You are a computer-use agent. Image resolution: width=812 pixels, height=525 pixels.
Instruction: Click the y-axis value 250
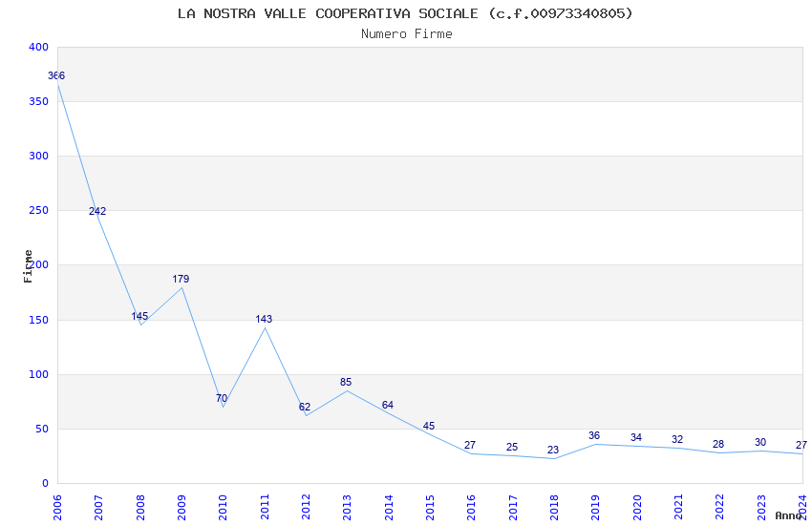(39, 211)
